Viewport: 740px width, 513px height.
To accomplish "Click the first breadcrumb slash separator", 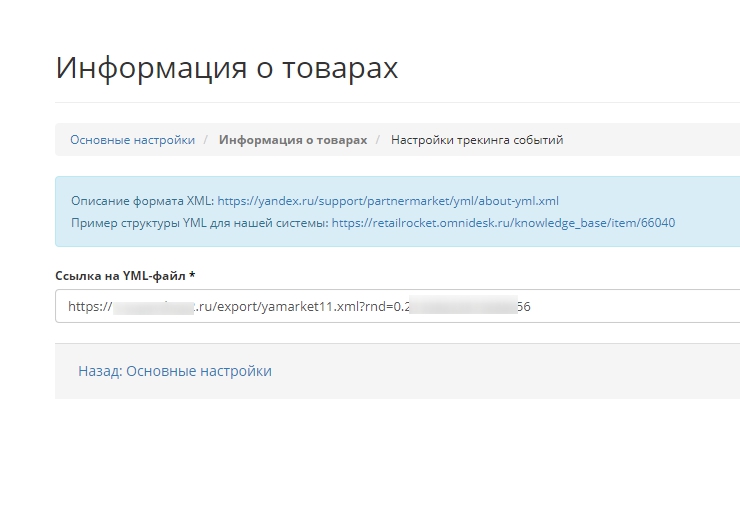I will click(206, 140).
